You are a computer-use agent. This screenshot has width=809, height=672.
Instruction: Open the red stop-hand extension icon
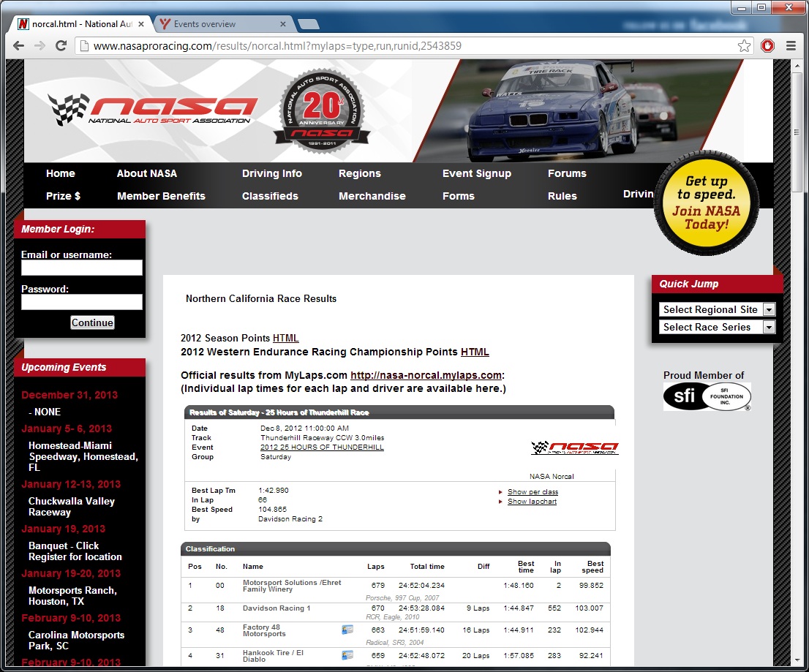click(x=768, y=46)
